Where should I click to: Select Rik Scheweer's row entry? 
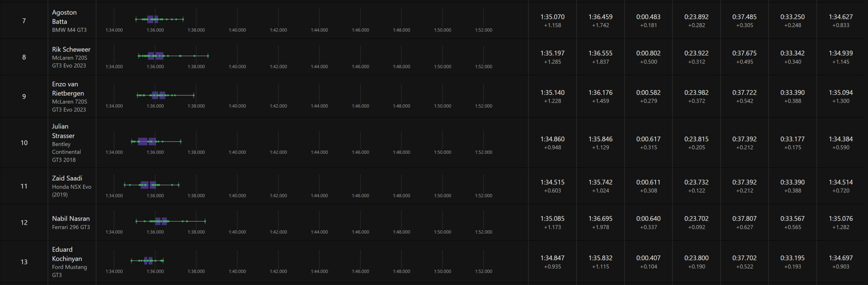point(71,49)
